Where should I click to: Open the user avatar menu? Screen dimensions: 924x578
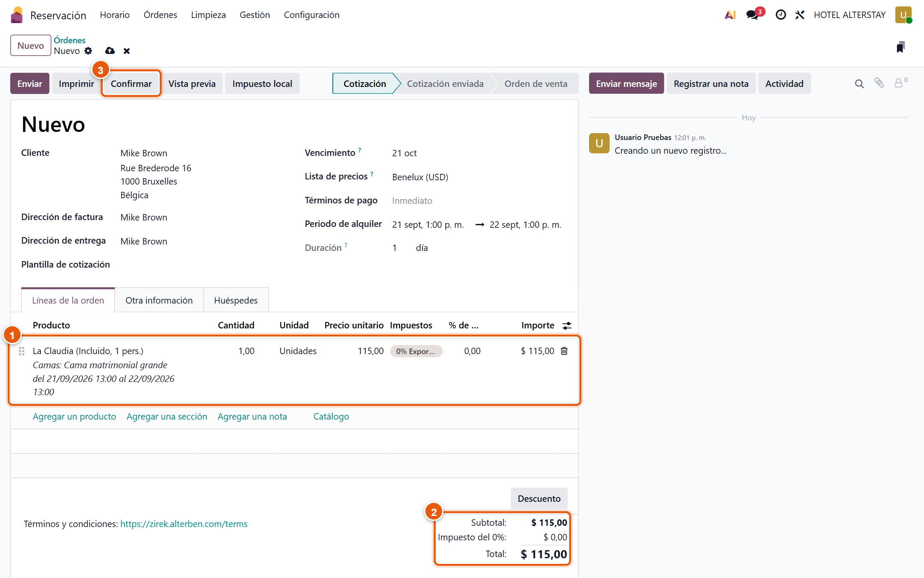(903, 15)
